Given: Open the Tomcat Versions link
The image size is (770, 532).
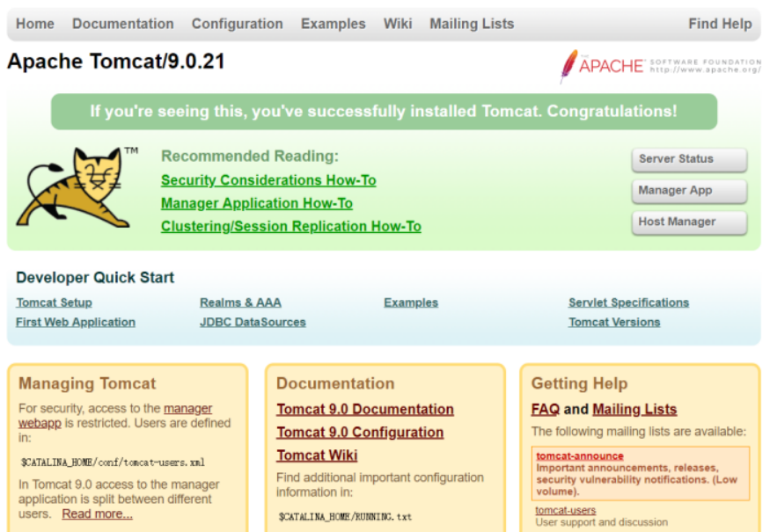Looking at the screenshot, I should tap(614, 323).
